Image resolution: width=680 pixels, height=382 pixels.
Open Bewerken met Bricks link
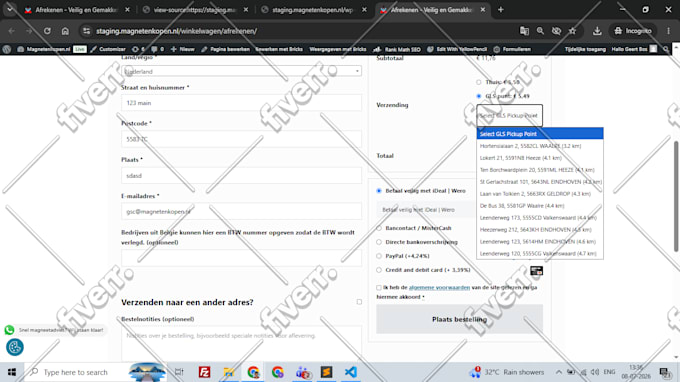tap(279, 49)
